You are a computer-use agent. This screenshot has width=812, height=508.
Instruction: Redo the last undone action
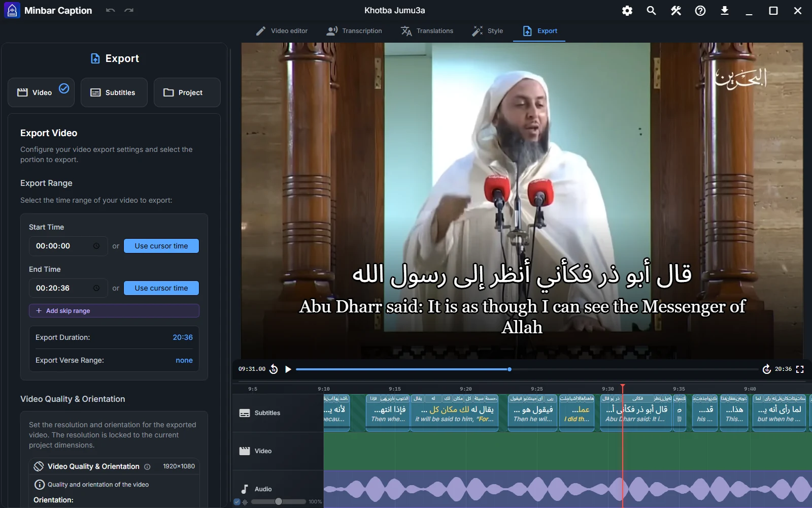click(x=129, y=11)
